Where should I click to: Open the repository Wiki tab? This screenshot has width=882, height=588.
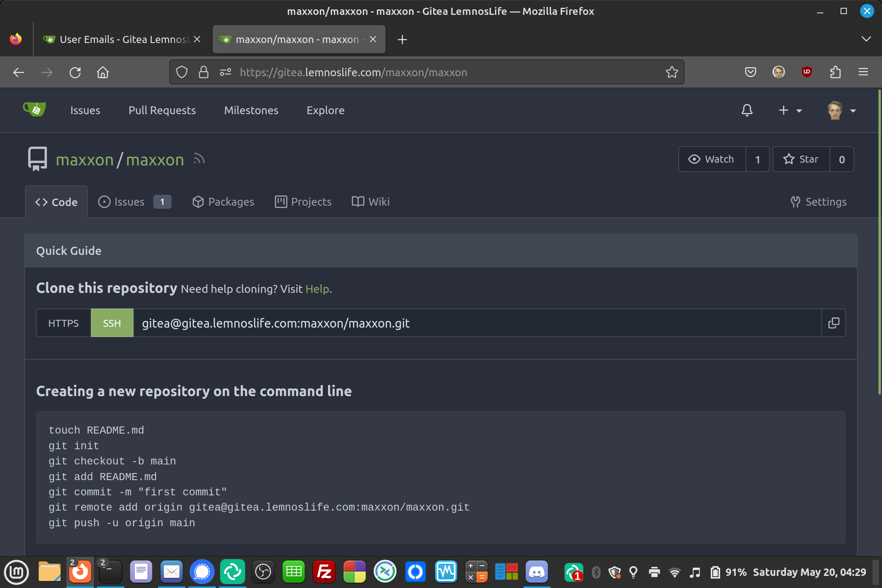point(371,202)
